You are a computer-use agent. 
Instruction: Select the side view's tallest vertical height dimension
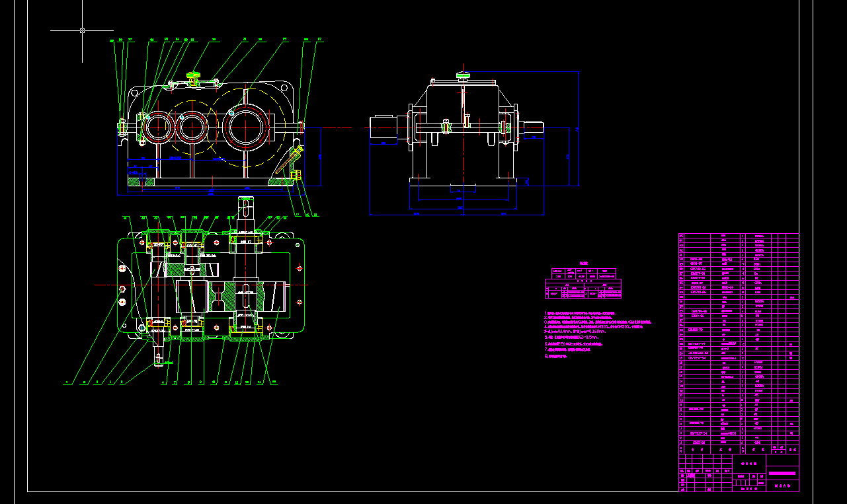coord(579,129)
